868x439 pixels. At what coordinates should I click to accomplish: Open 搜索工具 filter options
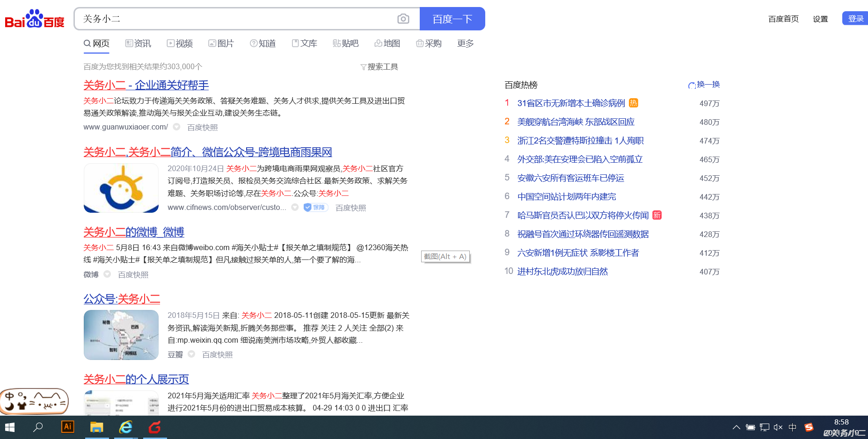pyautogui.click(x=379, y=67)
